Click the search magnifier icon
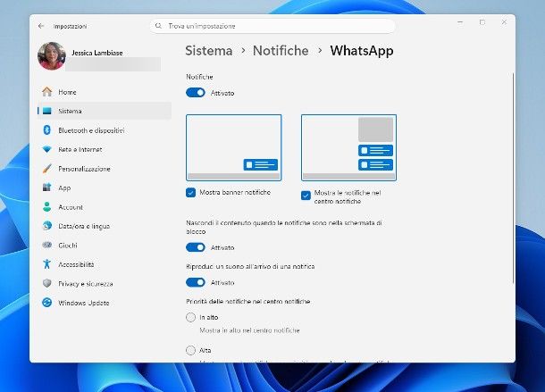This screenshot has width=545, height=392. coord(158,26)
